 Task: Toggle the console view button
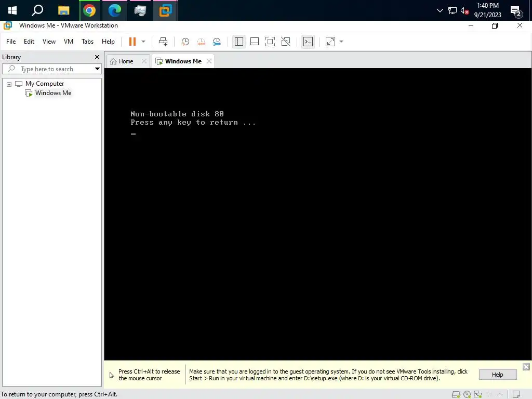(308, 42)
